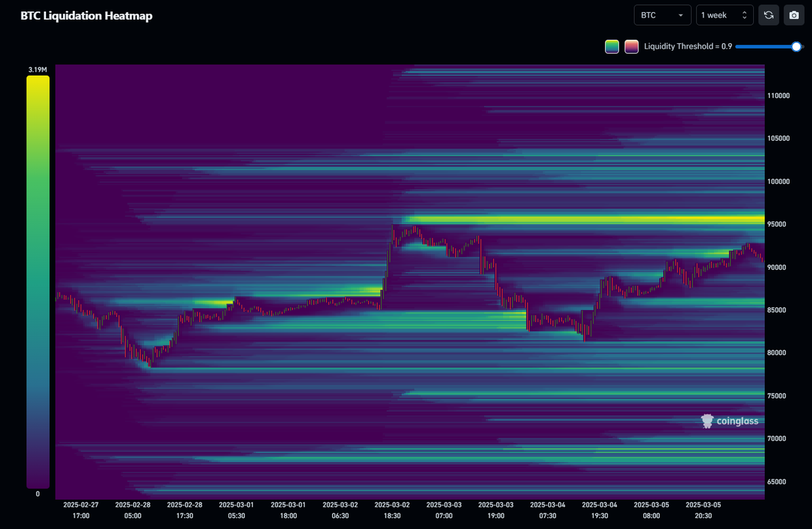Click the down arrow of the timeframe stepper
Screen dimensions: 812x529
tap(746, 18)
